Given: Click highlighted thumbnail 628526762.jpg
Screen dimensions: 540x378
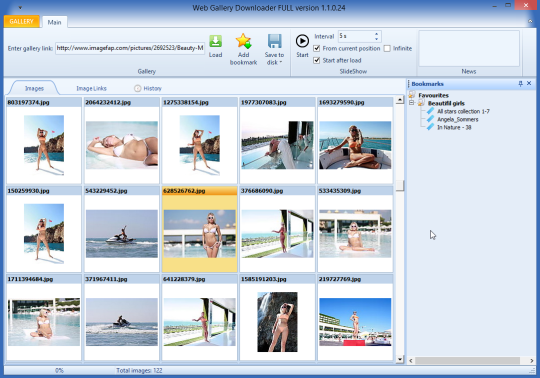Looking at the screenshot, I should click(199, 229).
